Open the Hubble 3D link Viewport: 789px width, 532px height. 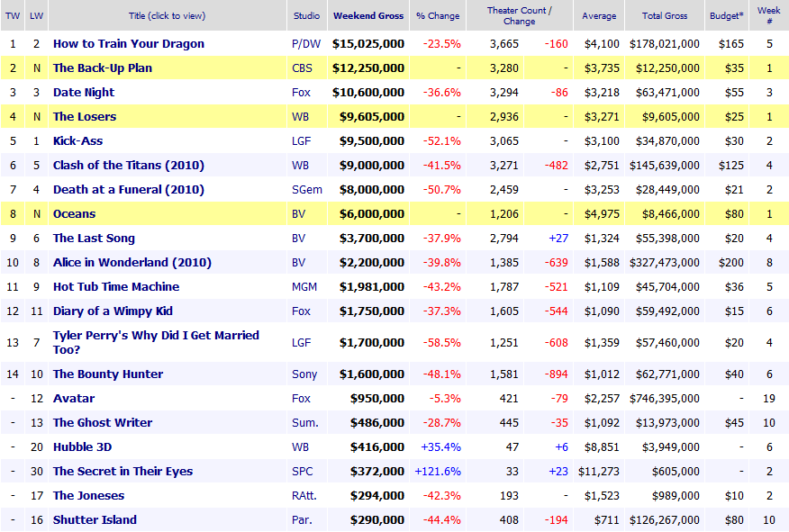[x=83, y=447]
